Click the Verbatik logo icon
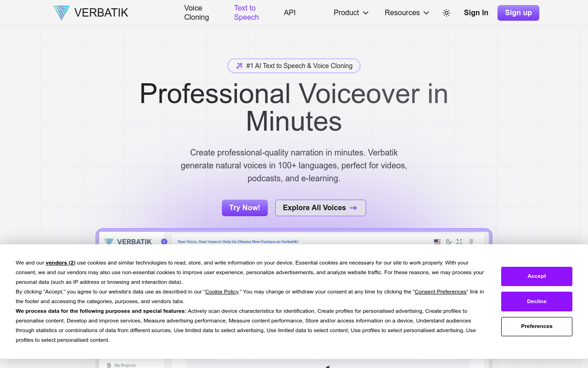 (x=61, y=13)
